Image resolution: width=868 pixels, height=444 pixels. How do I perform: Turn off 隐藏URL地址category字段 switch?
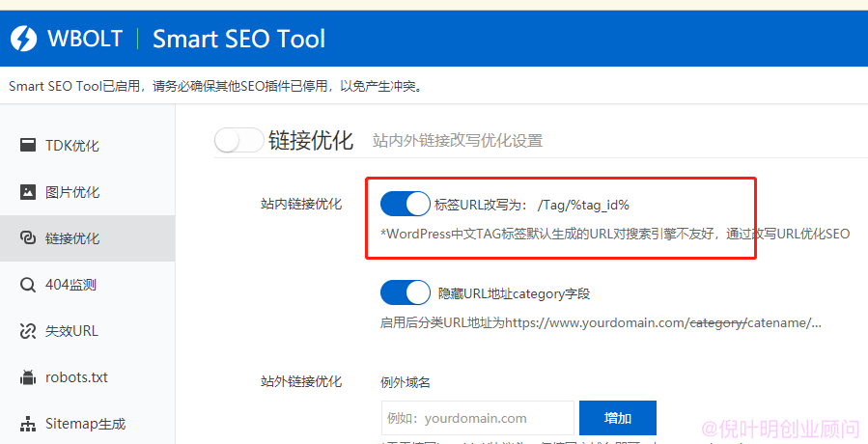(x=406, y=292)
